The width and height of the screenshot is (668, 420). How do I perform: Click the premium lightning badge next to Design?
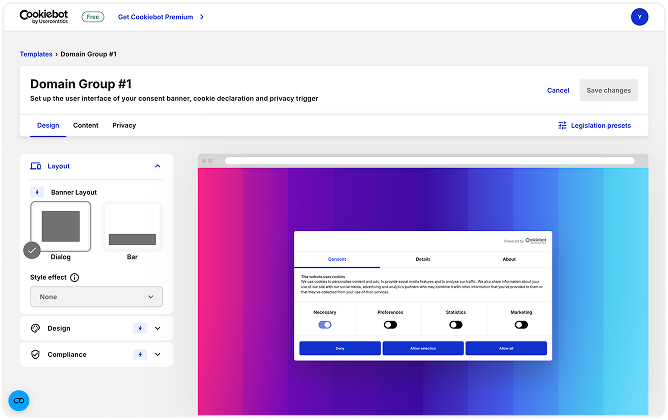point(140,328)
